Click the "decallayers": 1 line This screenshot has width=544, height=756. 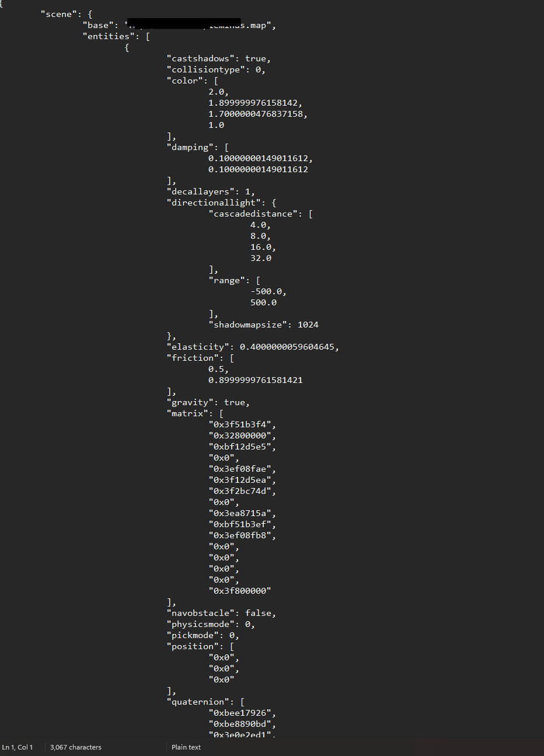211,191
